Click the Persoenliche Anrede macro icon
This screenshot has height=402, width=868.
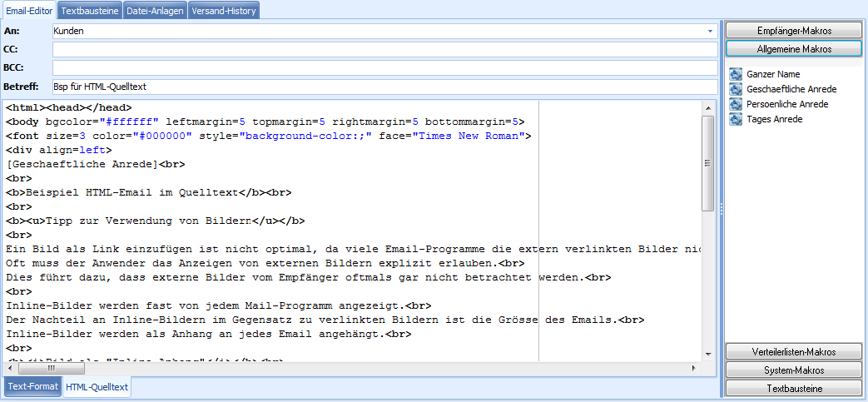point(736,103)
